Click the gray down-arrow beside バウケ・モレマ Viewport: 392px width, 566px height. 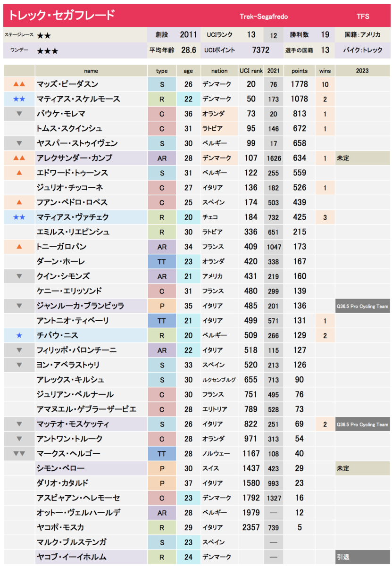click(x=19, y=114)
